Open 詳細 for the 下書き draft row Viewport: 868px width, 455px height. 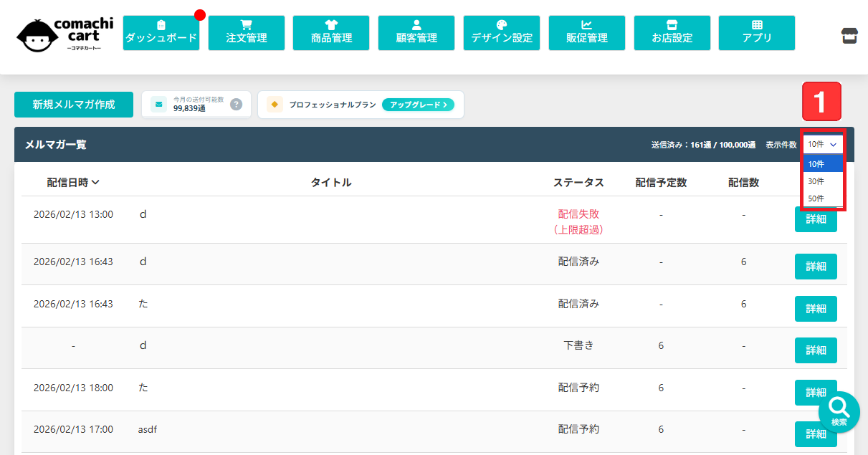click(816, 350)
